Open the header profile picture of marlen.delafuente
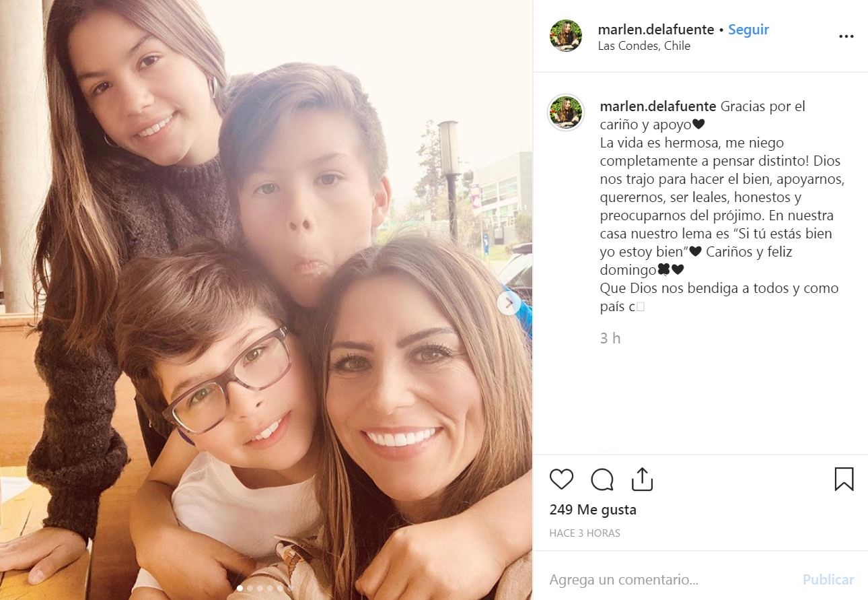Viewport: 868px width, 600px height. [x=565, y=36]
